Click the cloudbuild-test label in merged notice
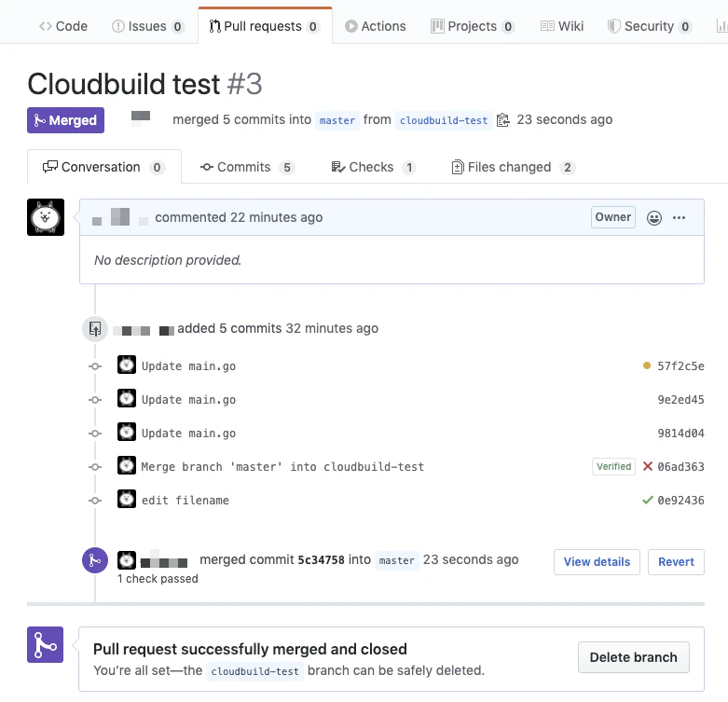728x702 pixels. [254, 671]
